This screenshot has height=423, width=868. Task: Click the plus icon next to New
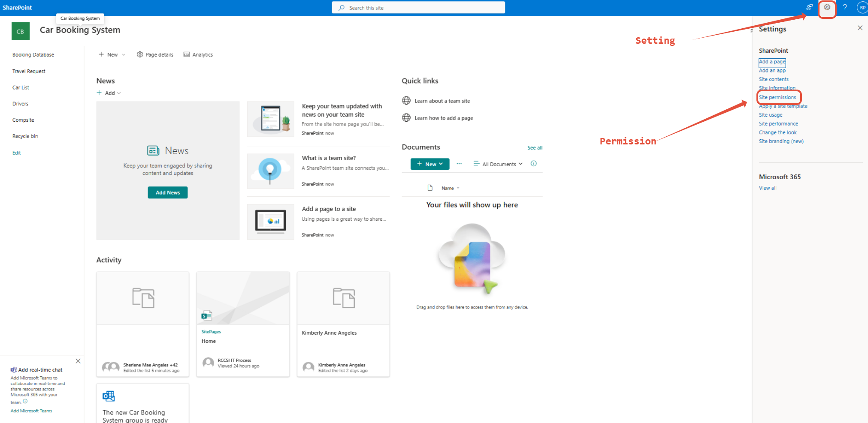pyautogui.click(x=101, y=54)
